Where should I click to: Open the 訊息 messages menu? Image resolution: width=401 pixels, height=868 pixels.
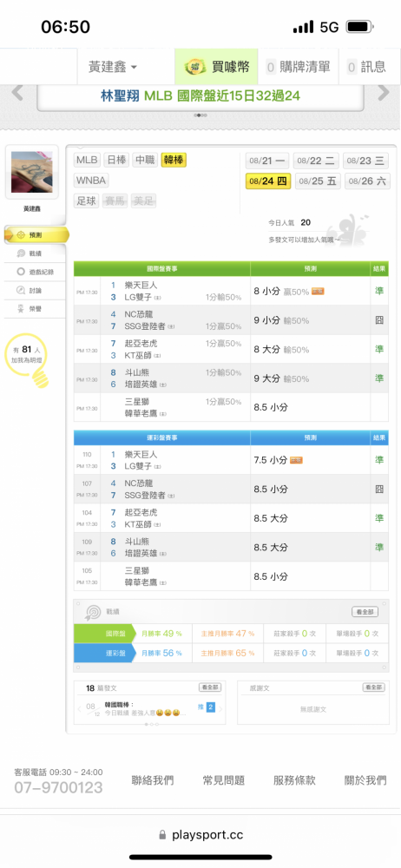[366, 67]
